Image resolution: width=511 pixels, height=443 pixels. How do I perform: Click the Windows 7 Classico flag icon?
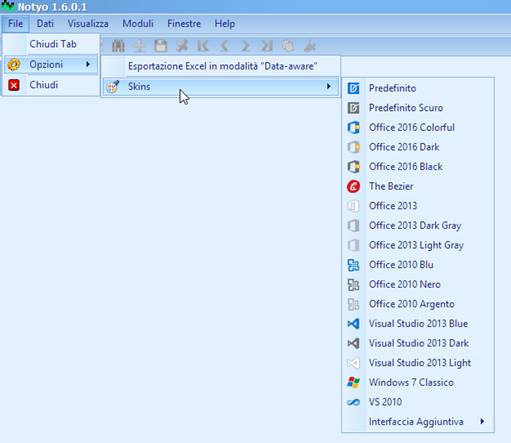[353, 382]
